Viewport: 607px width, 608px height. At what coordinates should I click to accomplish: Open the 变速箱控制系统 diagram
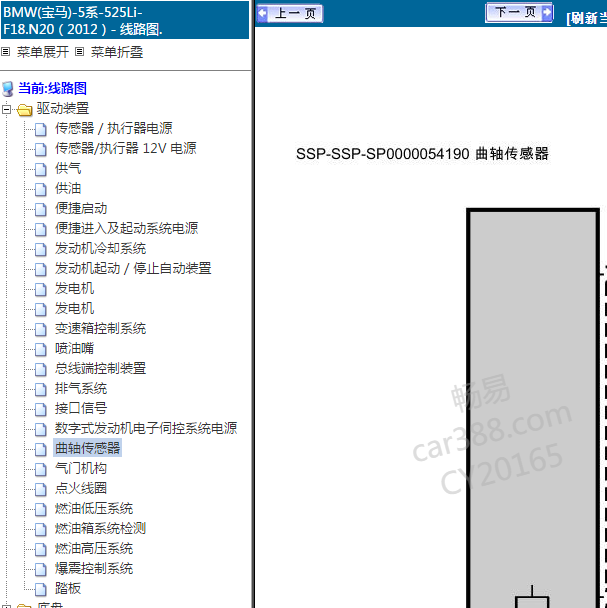100,328
